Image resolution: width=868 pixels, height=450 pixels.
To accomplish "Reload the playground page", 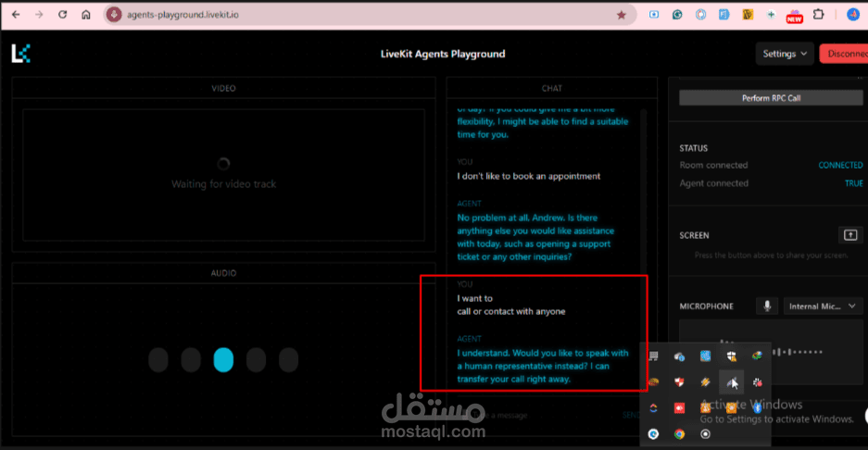I will click(x=63, y=15).
